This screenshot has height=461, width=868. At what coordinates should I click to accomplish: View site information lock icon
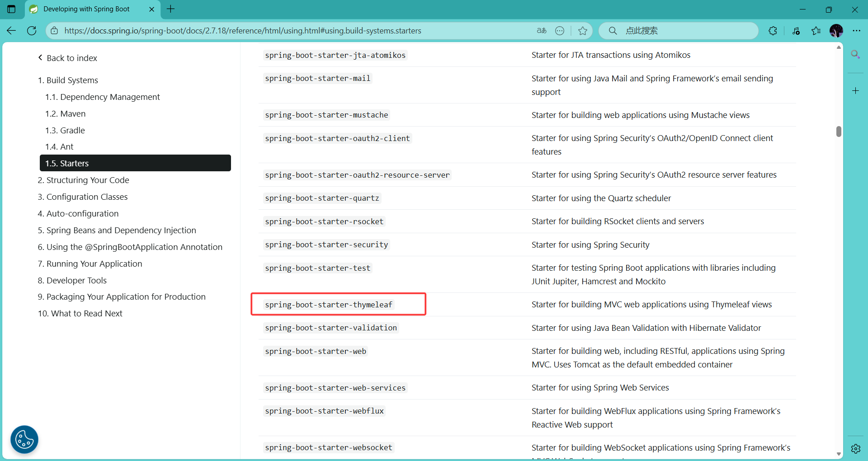click(54, 31)
